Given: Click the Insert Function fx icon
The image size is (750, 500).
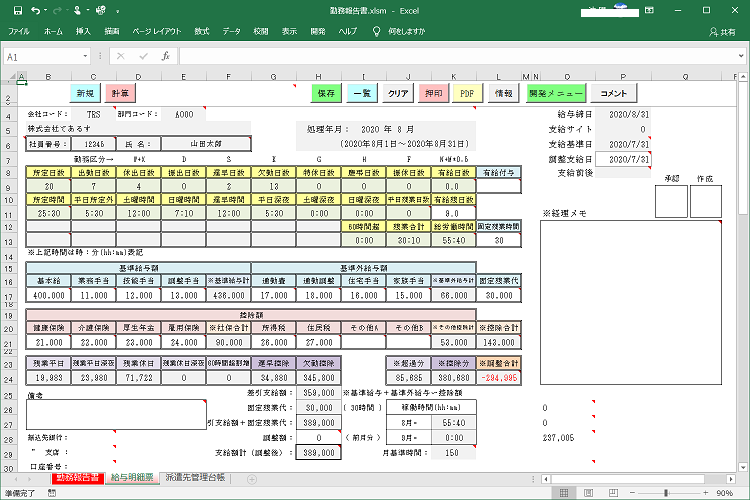Looking at the screenshot, I should (165, 56).
